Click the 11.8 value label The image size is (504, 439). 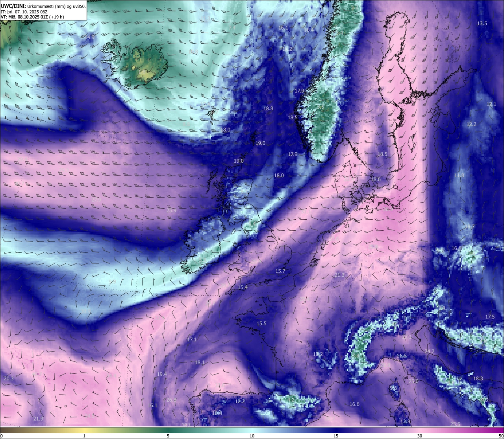click(x=459, y=176)
